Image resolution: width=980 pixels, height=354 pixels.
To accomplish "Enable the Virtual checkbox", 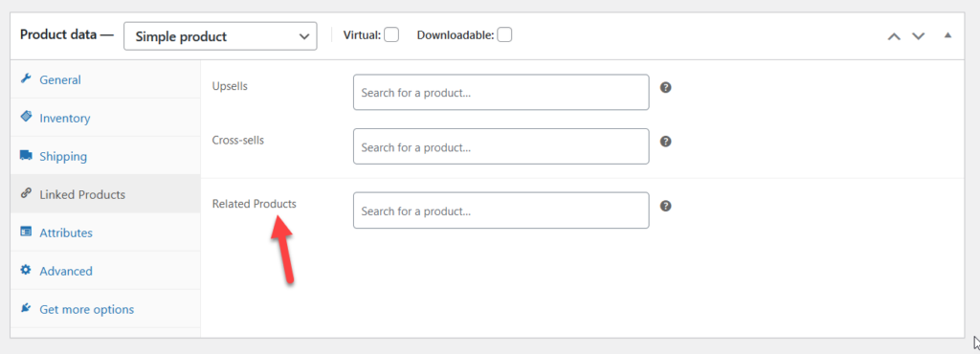I will click(x=391, y=35).
